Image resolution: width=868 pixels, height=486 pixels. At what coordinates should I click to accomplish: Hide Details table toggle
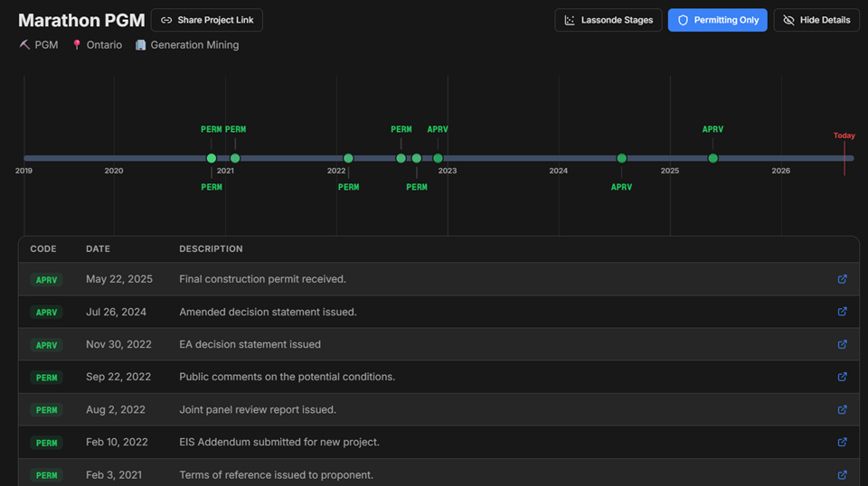(x=816, y=20)
